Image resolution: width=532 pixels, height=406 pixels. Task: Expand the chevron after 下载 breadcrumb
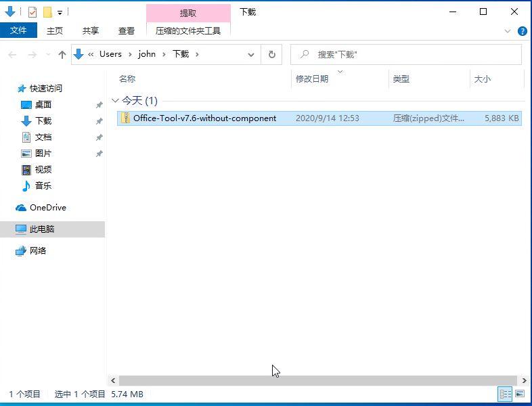coord(197,54)
